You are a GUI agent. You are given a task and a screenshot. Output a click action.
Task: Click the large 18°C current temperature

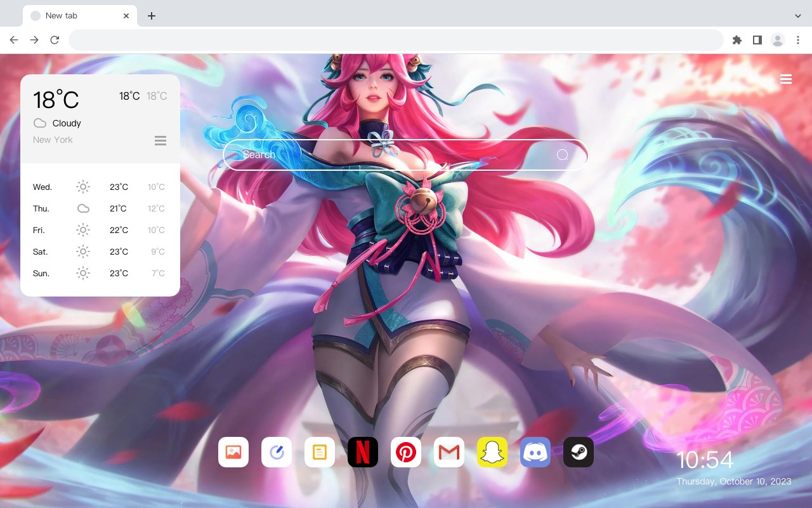click(56, 100)
